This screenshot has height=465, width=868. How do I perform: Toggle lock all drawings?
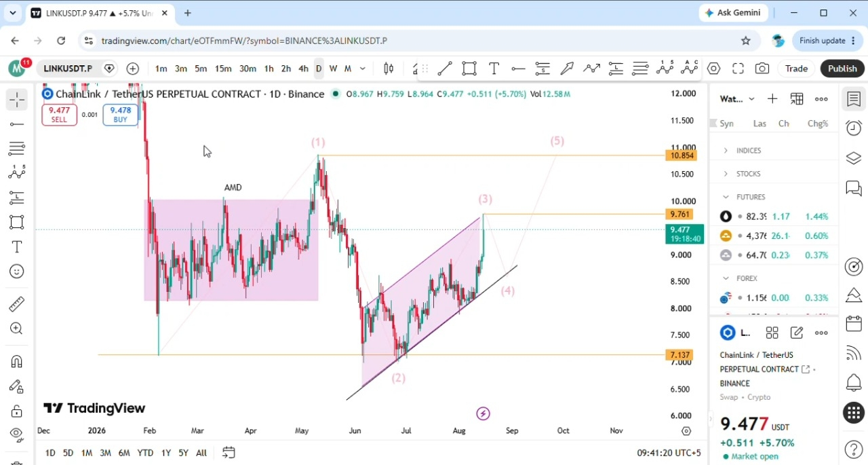tap(17, 411)
